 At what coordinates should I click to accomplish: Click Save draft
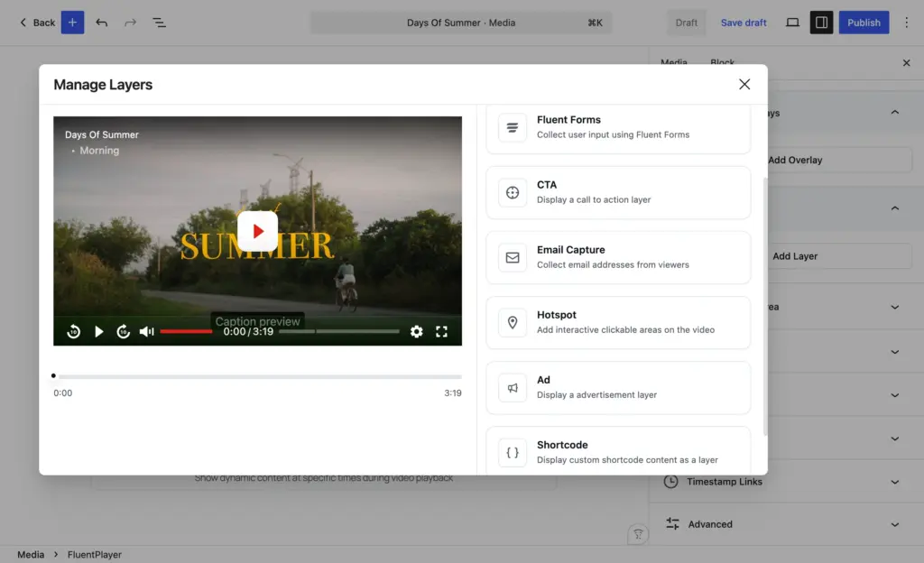[x=744, y=23]
